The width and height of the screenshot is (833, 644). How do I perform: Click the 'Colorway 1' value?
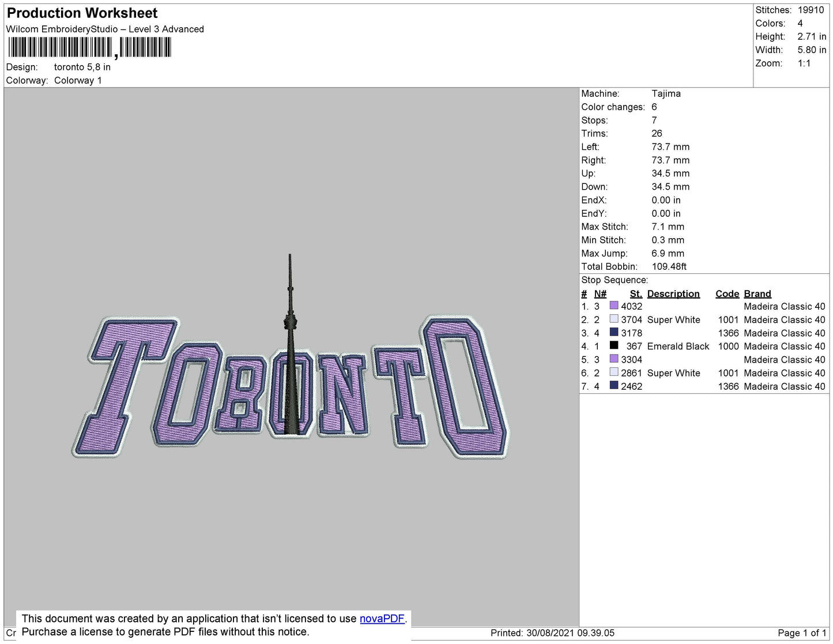[78, 81]
